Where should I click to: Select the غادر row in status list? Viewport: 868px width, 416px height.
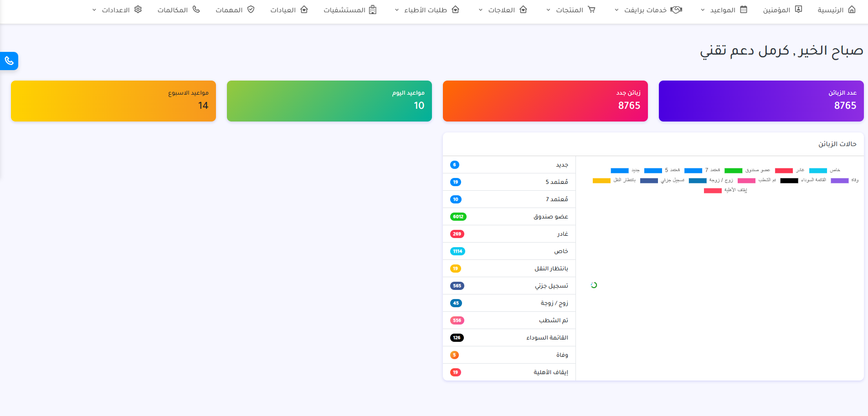[x=509, y=234]
